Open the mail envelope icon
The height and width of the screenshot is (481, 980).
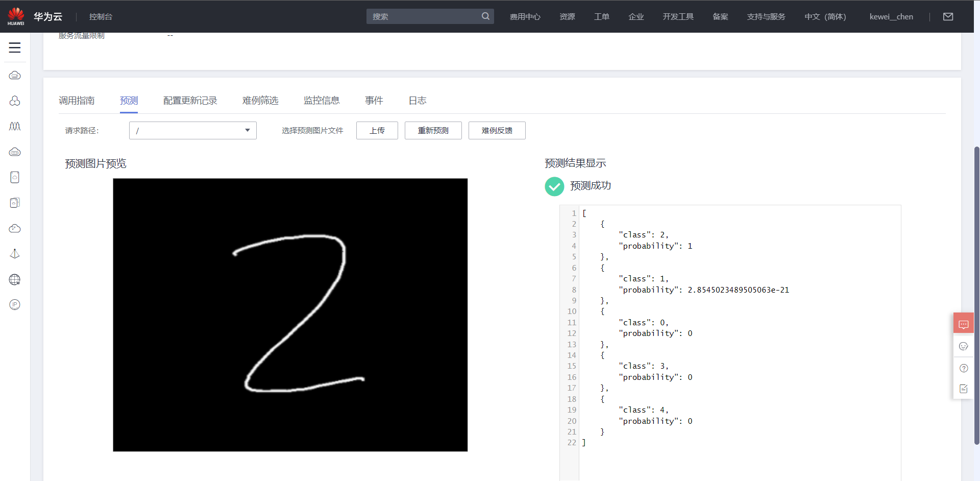click(948, 16)
